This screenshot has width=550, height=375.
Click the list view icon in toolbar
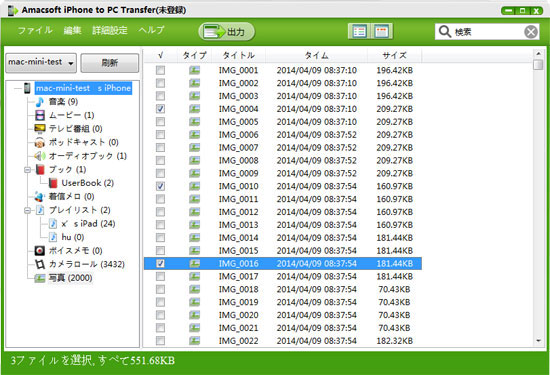tap(359, 32)
